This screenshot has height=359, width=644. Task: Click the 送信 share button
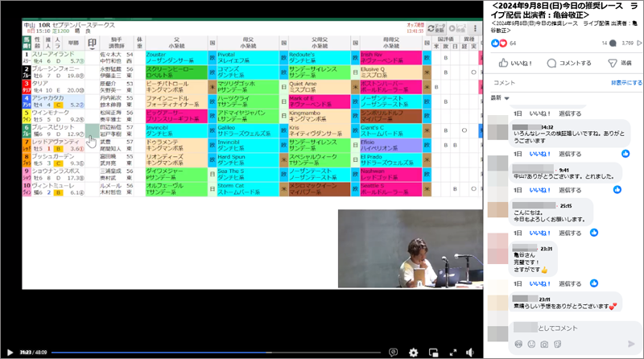620,63
